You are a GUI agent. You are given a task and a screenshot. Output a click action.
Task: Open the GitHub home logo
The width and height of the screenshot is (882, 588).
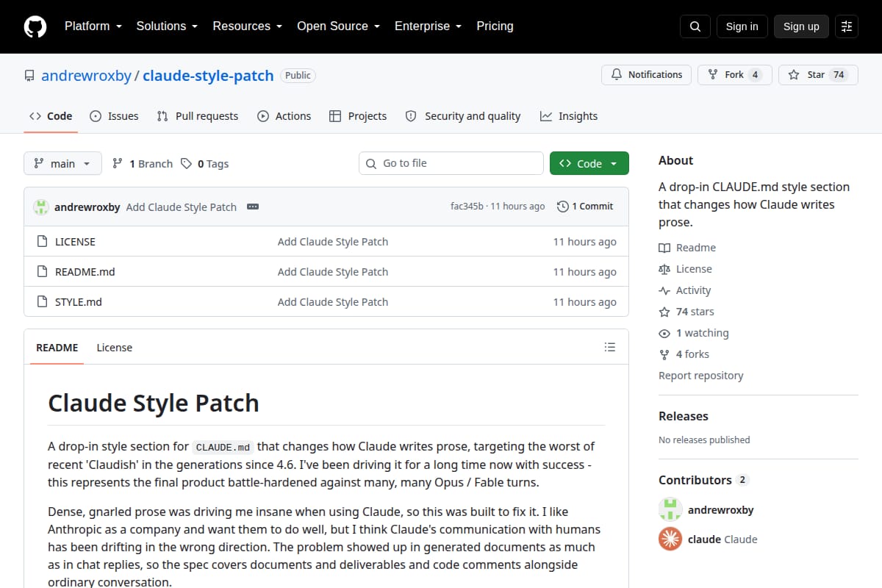[35, 26]
